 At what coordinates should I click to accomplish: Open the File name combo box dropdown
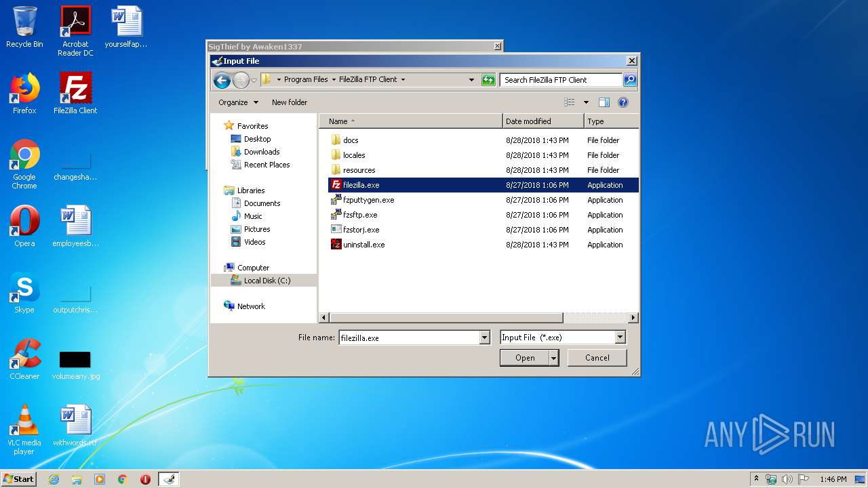pyautogui.click(x=484, y=338)
